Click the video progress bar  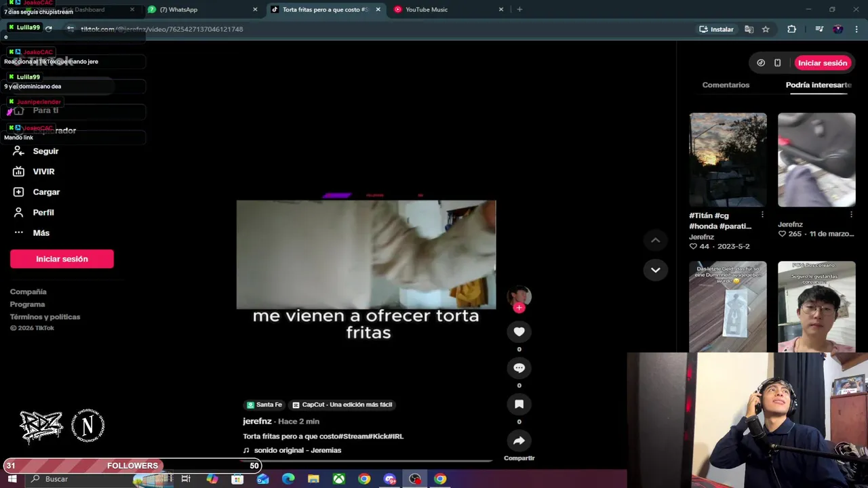click(368, 461)
